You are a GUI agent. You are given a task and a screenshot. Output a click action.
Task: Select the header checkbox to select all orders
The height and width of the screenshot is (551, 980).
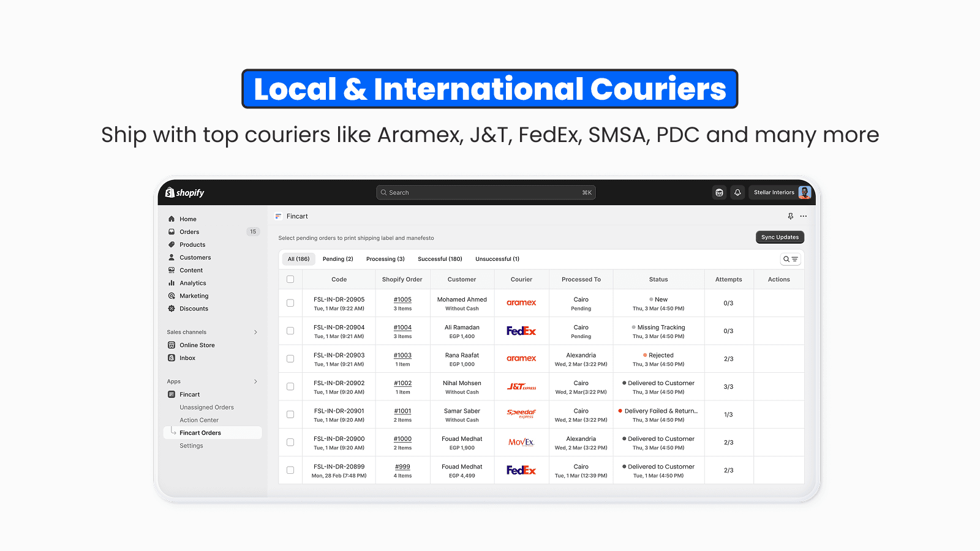(x=290, y=279)
